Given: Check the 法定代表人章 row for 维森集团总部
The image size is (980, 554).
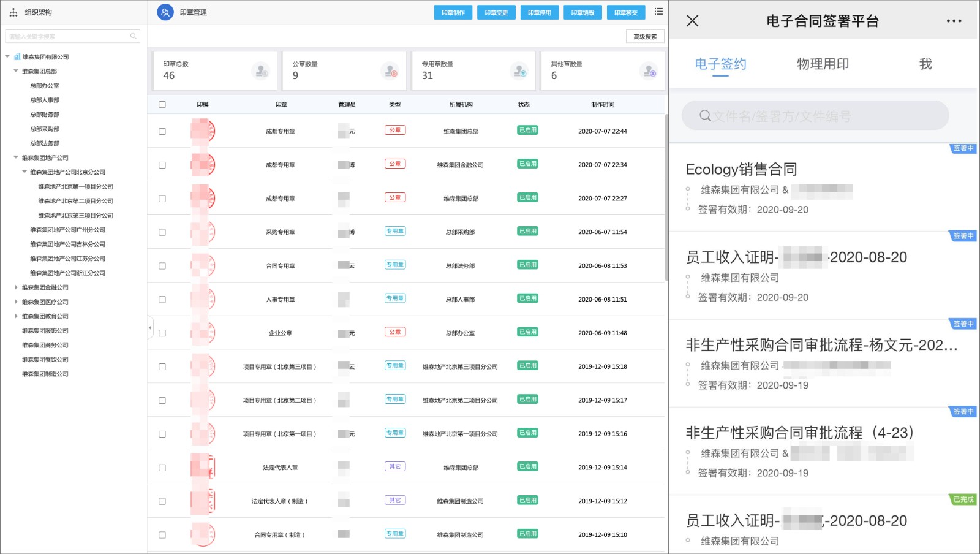Looking at the screenshot, I should pos(162,468).
